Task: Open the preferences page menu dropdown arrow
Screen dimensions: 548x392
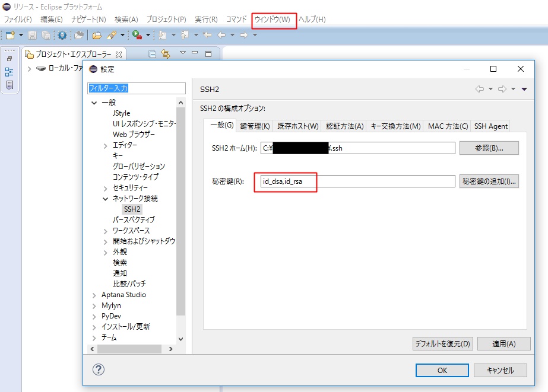Action: pos(524,89)
